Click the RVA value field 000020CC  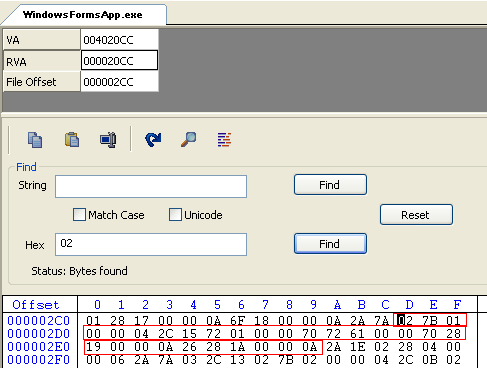(x=119, y=60)
